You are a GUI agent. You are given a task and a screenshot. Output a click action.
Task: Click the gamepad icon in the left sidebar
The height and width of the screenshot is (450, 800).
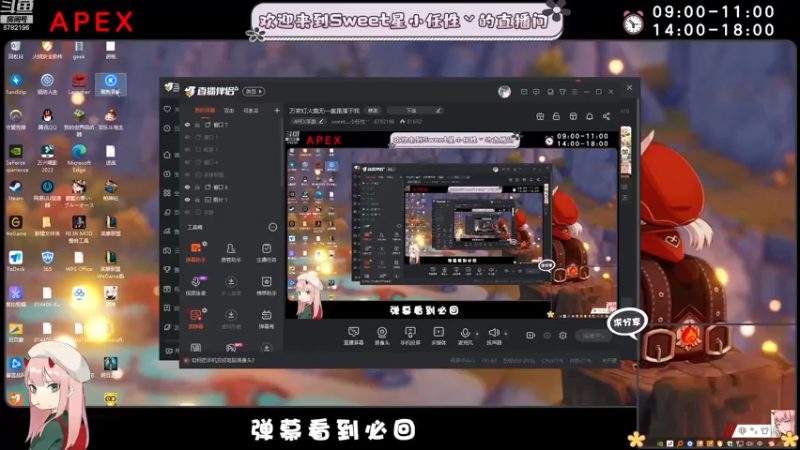click(x=167, y=250)
